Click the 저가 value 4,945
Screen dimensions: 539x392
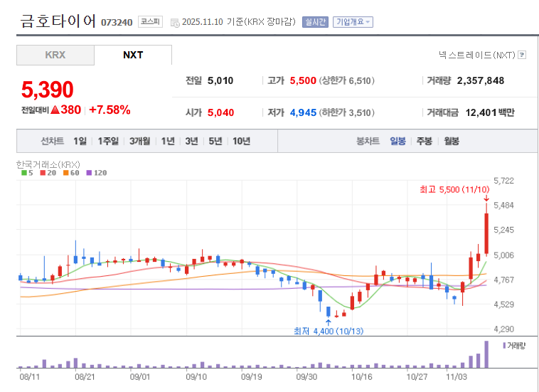point(303,112)
